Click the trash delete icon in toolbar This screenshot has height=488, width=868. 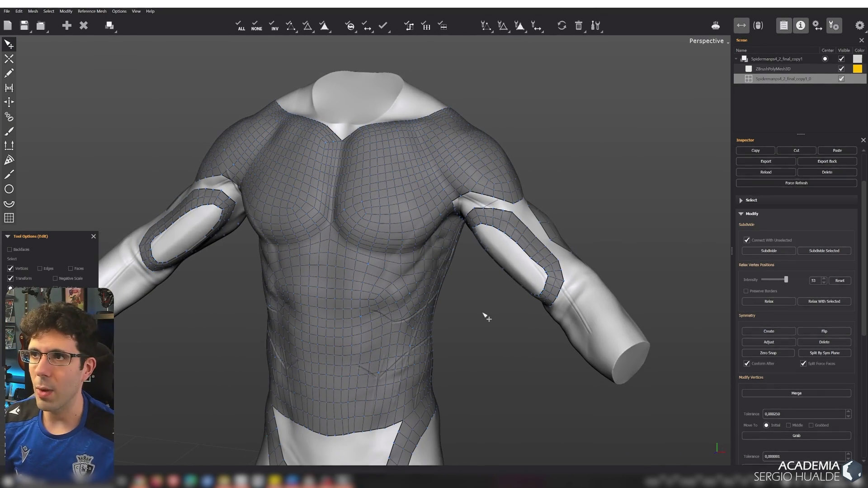pos(579,26)
